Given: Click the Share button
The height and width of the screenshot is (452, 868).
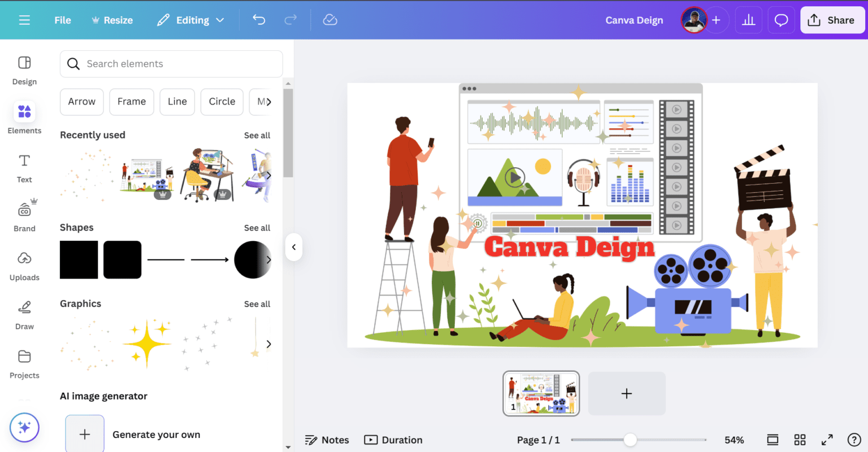Looking at the screenshot, I should coord(832,19).
